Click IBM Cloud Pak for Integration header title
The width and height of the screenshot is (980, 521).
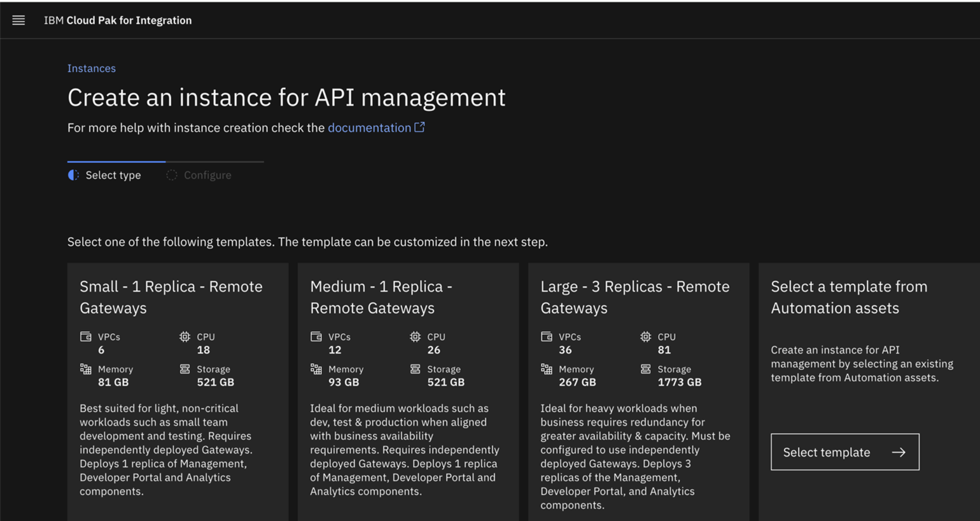117,20
